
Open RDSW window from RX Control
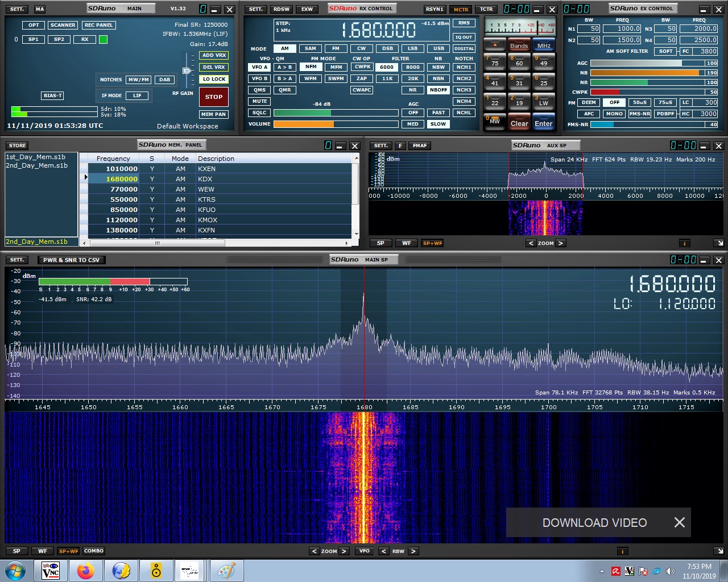tap(281, 9)
